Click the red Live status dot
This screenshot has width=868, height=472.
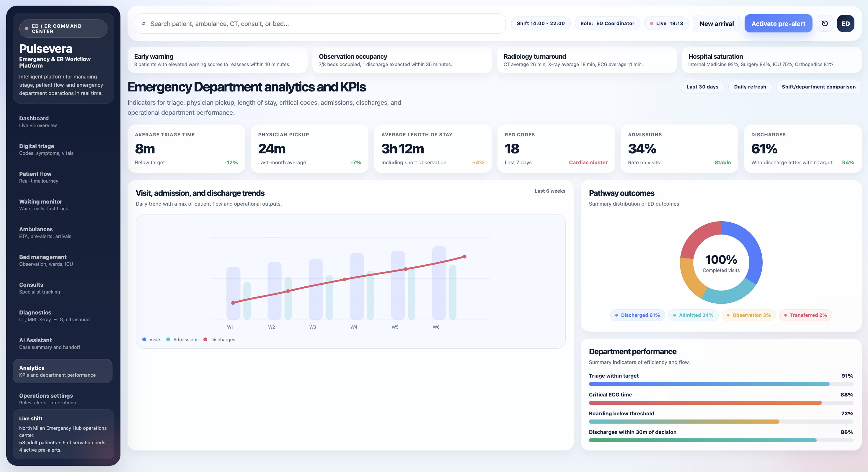tap(651, 24)
